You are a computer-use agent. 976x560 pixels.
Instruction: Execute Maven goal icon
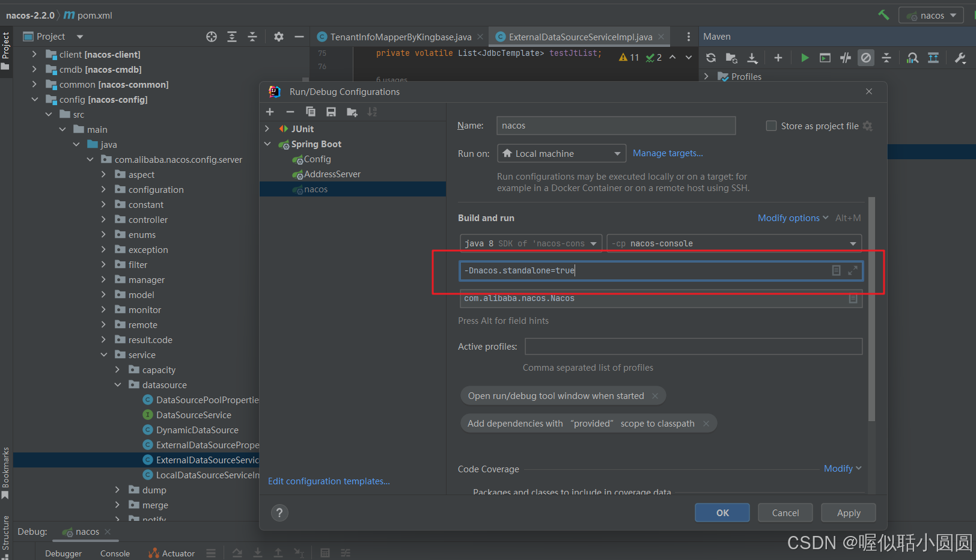(825, 58)
